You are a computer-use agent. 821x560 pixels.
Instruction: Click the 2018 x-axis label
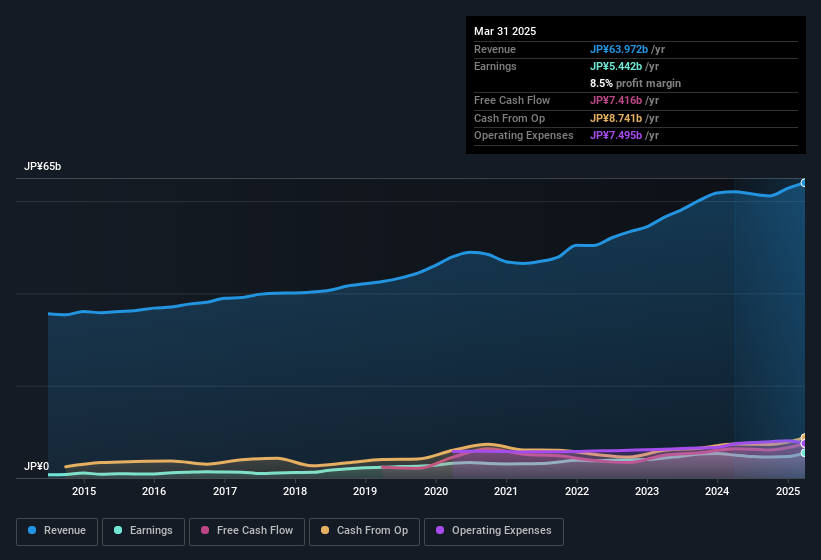pos(295,491)
